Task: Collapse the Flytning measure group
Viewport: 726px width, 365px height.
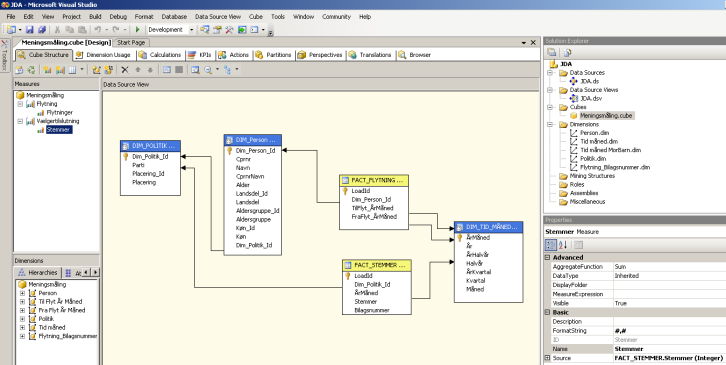Action: tap(20, 104)
